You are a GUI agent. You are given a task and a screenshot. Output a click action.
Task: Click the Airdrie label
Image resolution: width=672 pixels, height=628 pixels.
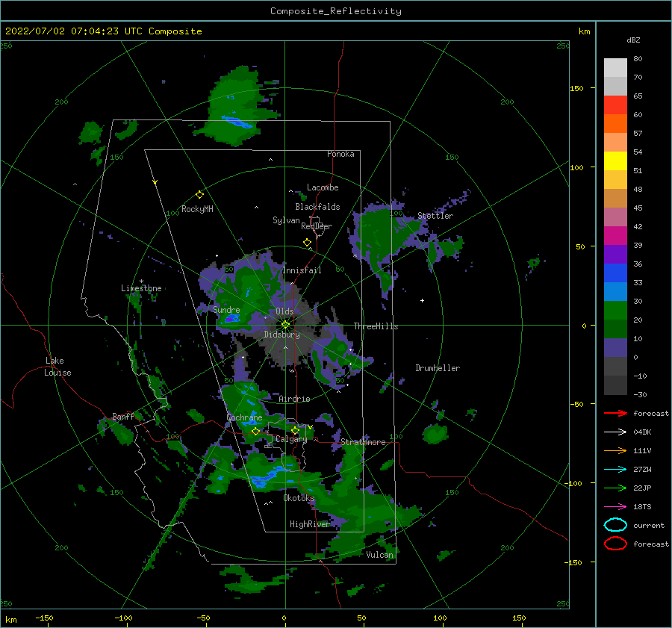[294, 399]
